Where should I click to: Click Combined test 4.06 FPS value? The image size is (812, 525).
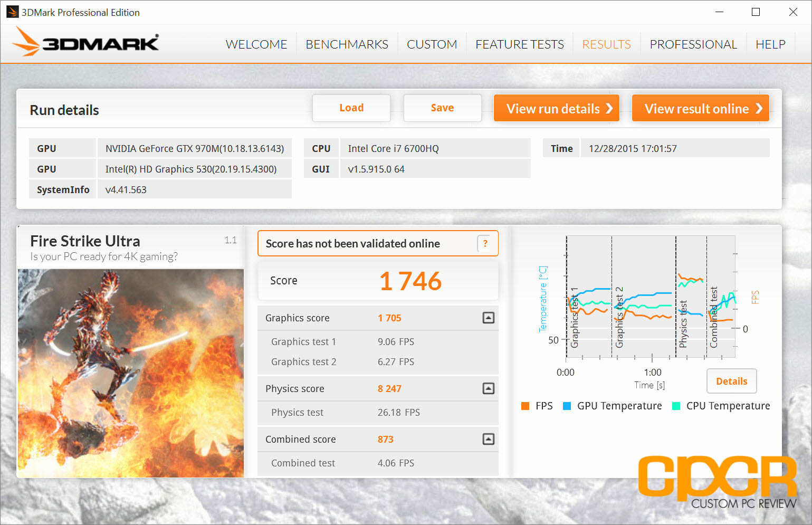click(396, 463)
